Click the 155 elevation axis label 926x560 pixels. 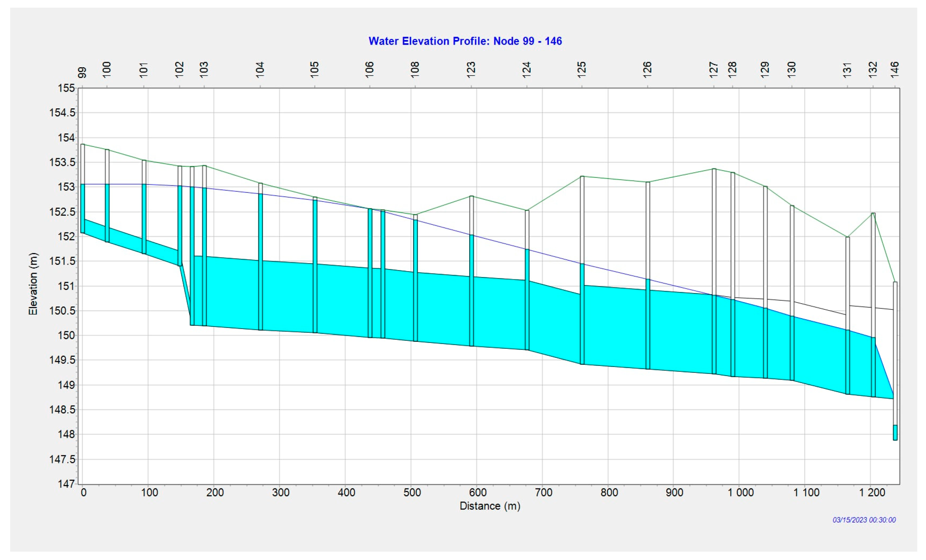click(x=66, y=88)
